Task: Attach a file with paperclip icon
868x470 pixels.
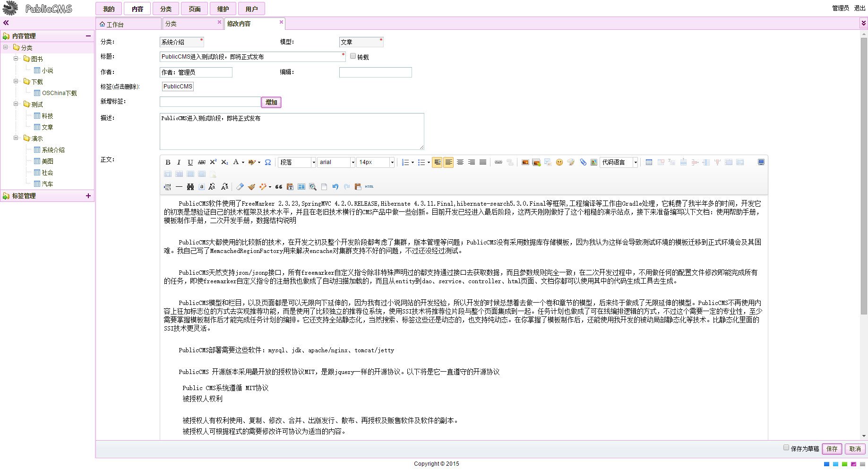Action: [x=583, y=162]
